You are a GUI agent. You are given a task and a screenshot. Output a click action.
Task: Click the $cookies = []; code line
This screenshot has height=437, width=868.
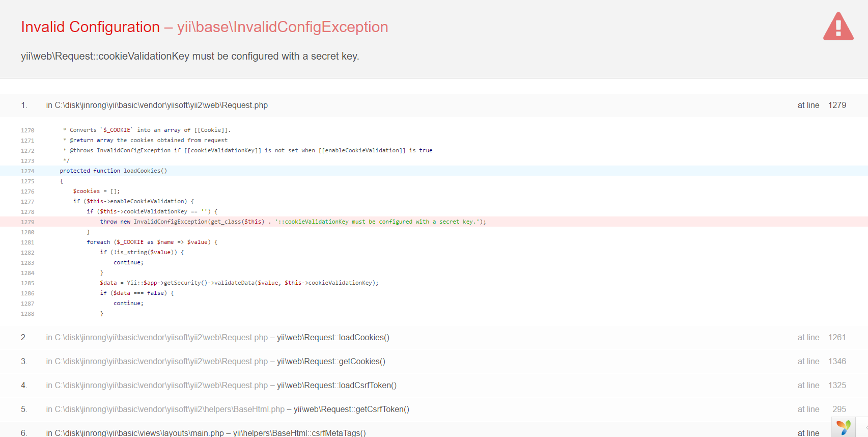[x=96, y=191]
